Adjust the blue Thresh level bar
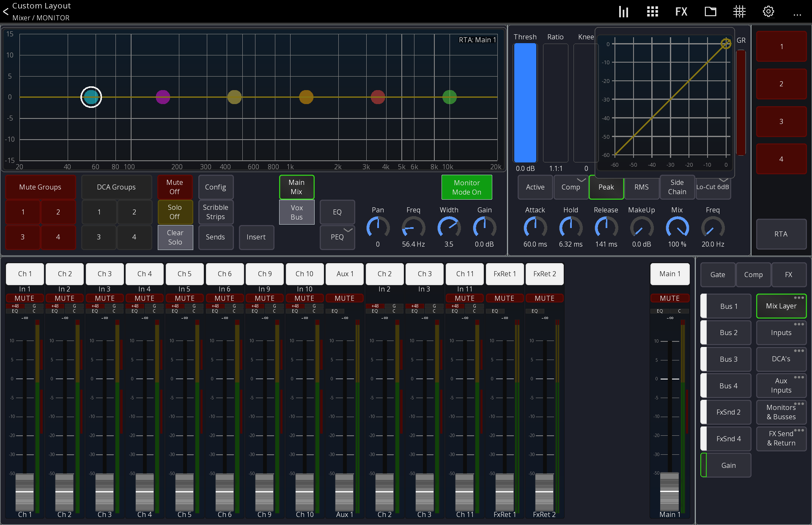The image size is (812, 525). click(x=525, y=102)
